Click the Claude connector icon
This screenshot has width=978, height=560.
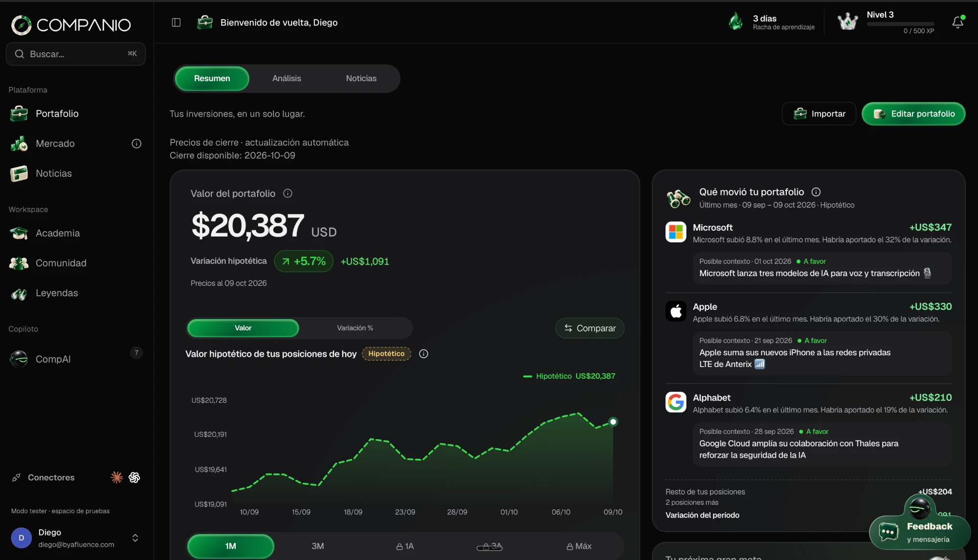tap(116, 477)
